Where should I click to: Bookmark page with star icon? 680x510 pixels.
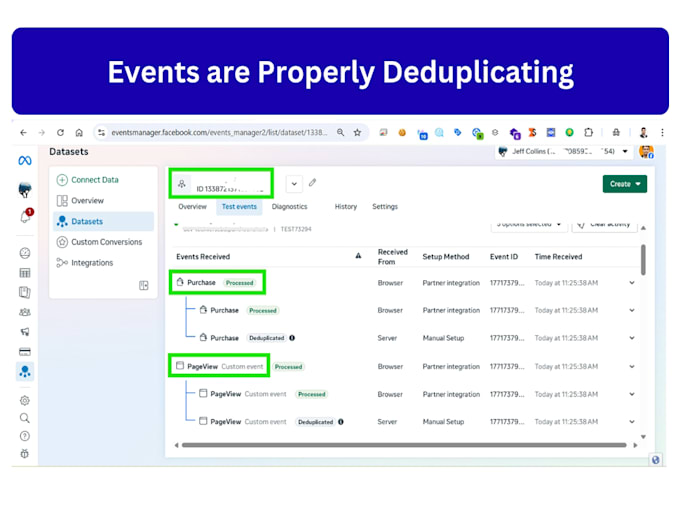coord(357,133)
